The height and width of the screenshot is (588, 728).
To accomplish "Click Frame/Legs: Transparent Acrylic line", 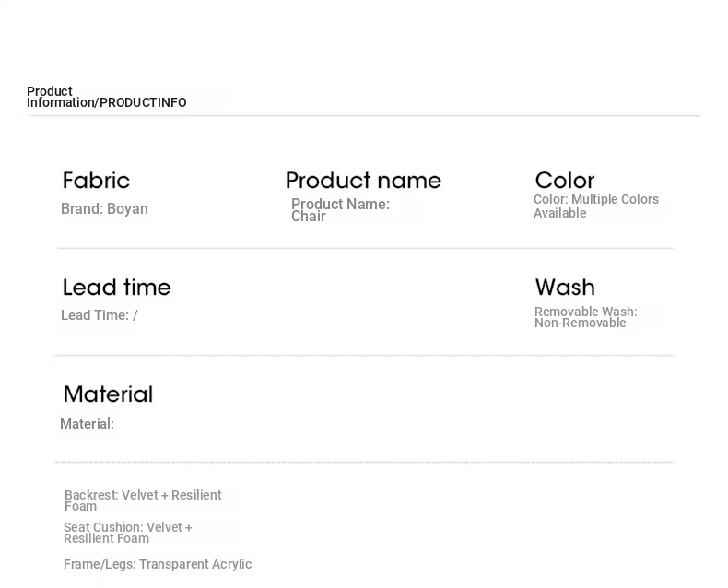I will pyautogui.click(x=158, y=564).
